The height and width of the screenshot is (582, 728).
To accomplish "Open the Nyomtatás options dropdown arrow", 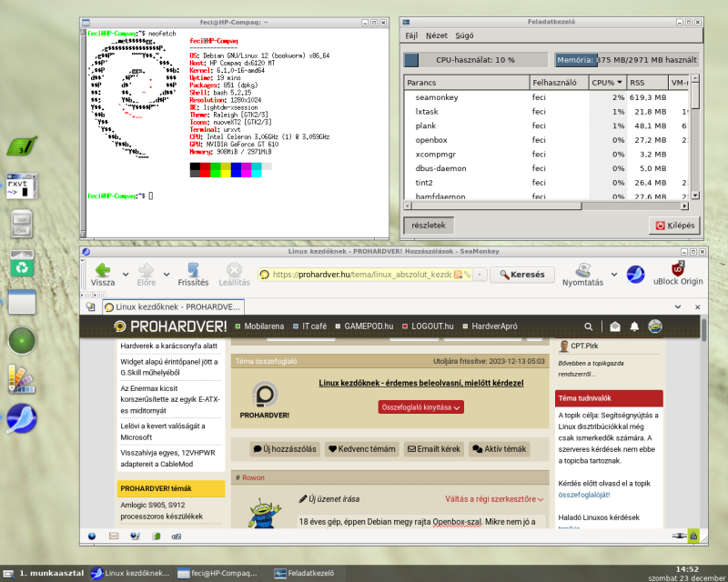I will point(614,275).
